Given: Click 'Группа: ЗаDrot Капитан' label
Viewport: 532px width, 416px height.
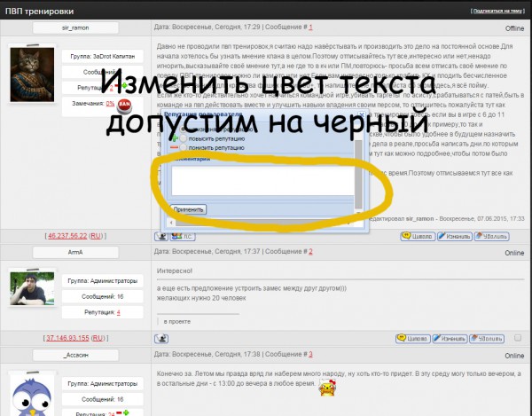Looking at the screenshot, I should click(x=103, y=57).
